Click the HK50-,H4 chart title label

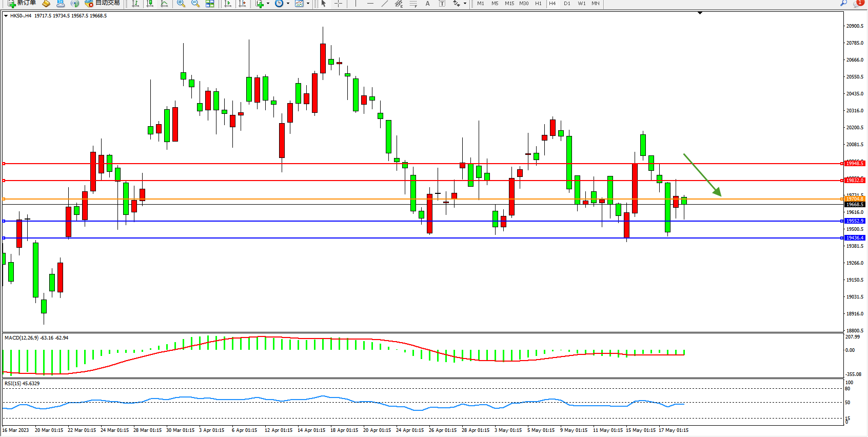tap(21, 16)
